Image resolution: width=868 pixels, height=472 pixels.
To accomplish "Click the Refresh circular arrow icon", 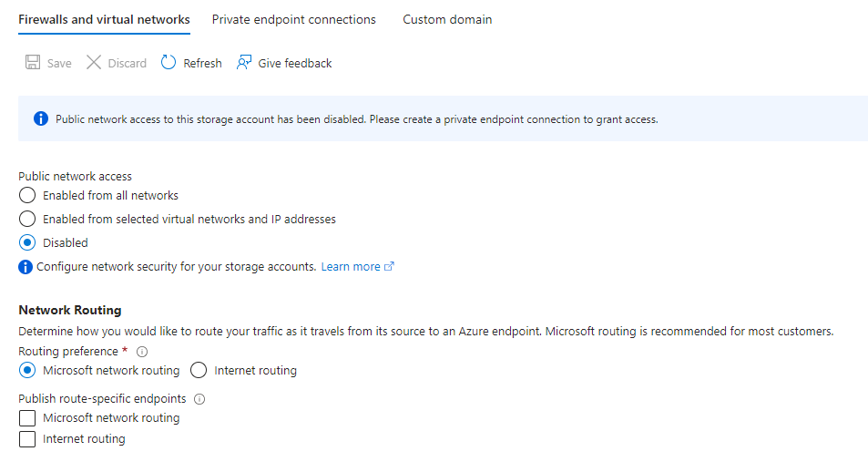I will click(x=168, y=63).
